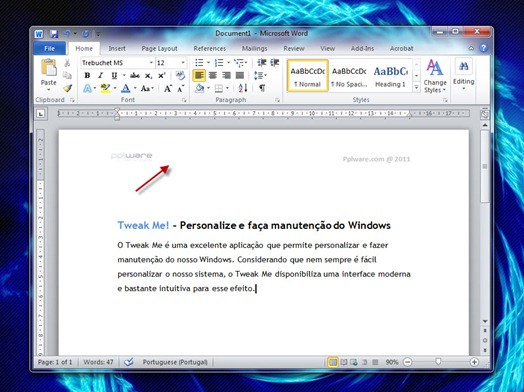The image size is (524, 392).
Task: Click the Portuguese (Portugal) language indicator
Action: pyautogui.click(x=175, y=362)
